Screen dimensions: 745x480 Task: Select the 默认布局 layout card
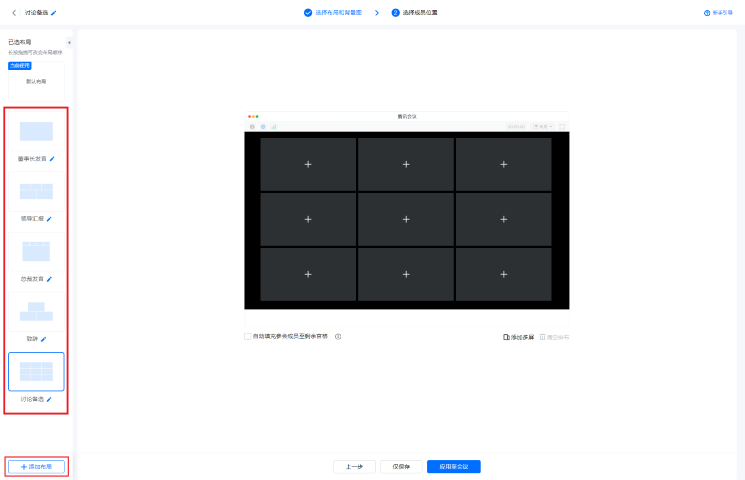(36, 81)
